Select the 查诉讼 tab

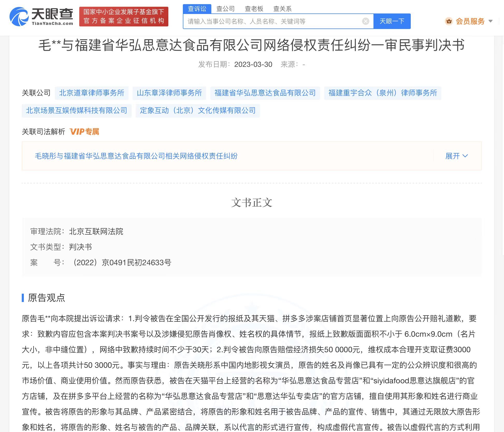click(197, 9)
